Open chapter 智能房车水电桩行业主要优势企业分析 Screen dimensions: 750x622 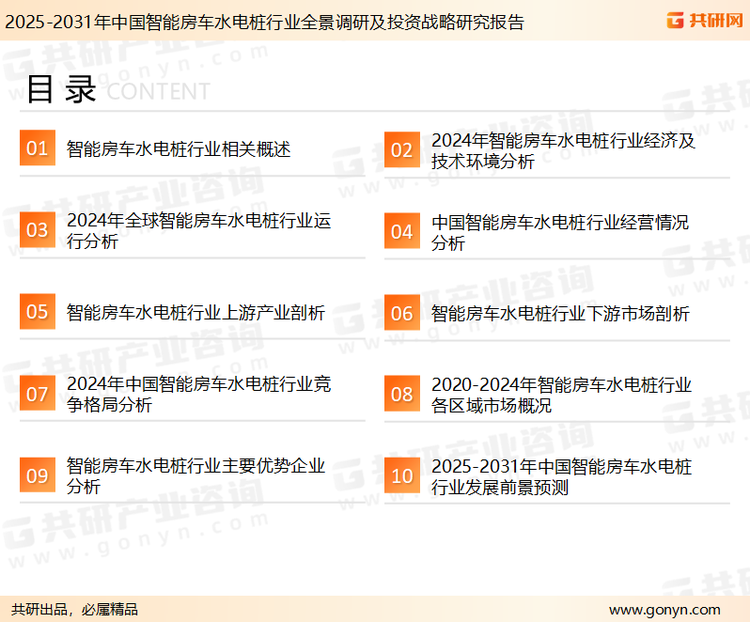click(x=196, y=476)
